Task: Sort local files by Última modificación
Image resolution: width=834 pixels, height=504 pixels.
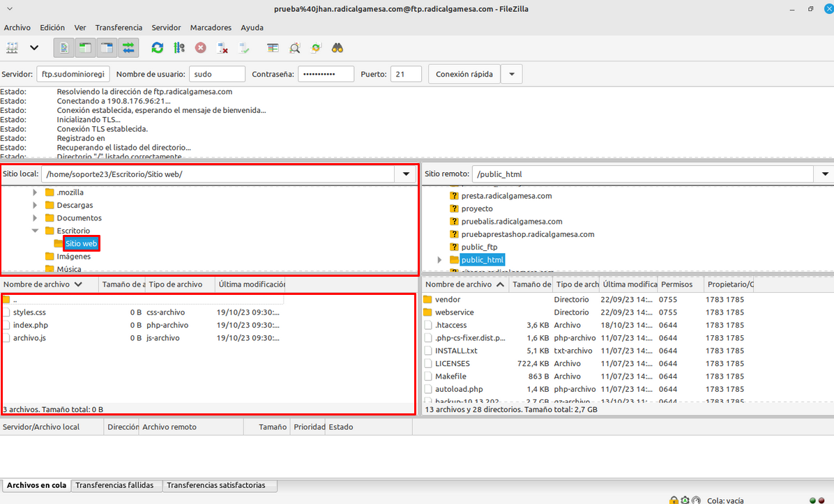Action: click(x=250, y=284)
